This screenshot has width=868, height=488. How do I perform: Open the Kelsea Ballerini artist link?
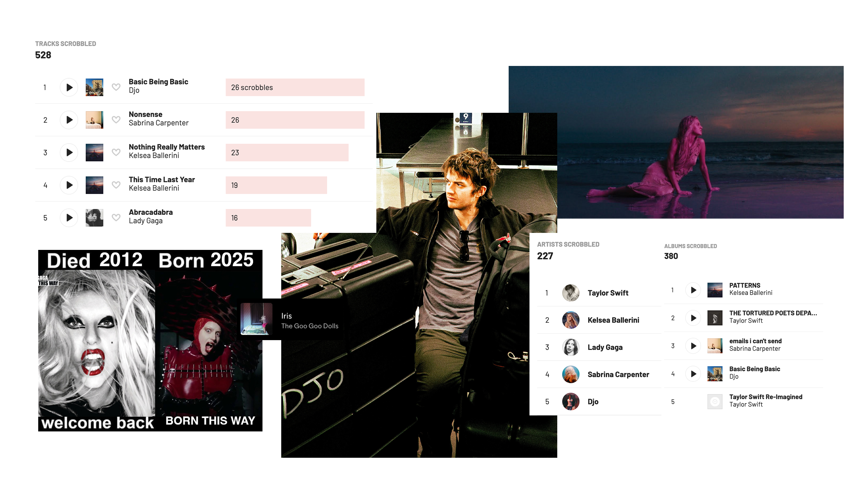(x=613, y=320)
